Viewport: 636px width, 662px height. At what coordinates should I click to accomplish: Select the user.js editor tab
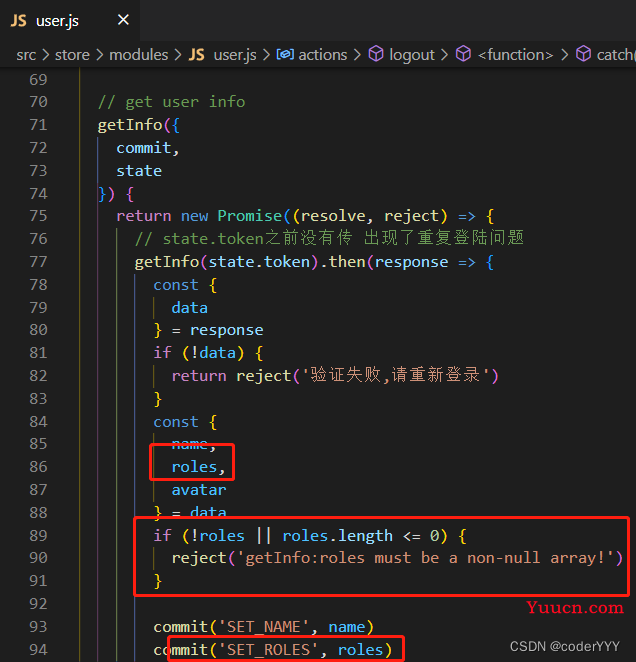[70, 20]
